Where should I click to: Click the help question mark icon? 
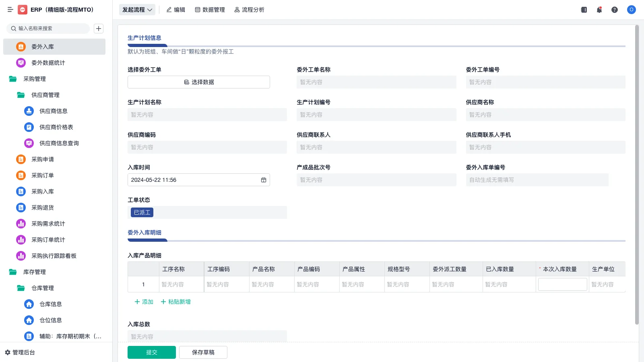point(615,10)
